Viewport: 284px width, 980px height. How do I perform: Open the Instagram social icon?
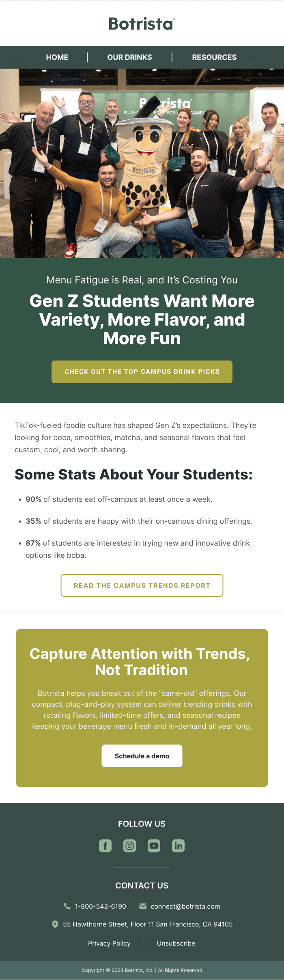click(130, 846)
